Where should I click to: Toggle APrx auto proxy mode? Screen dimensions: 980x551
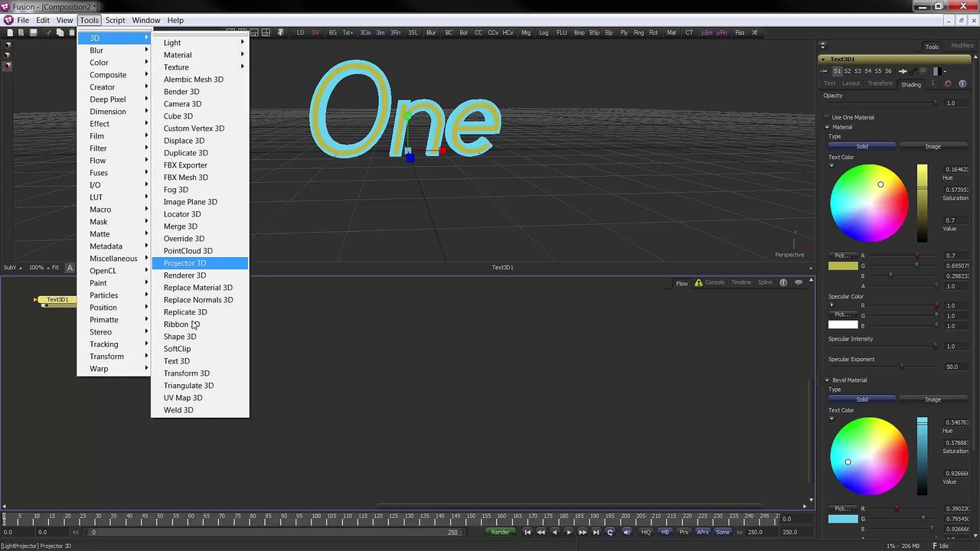click(702, 532)
